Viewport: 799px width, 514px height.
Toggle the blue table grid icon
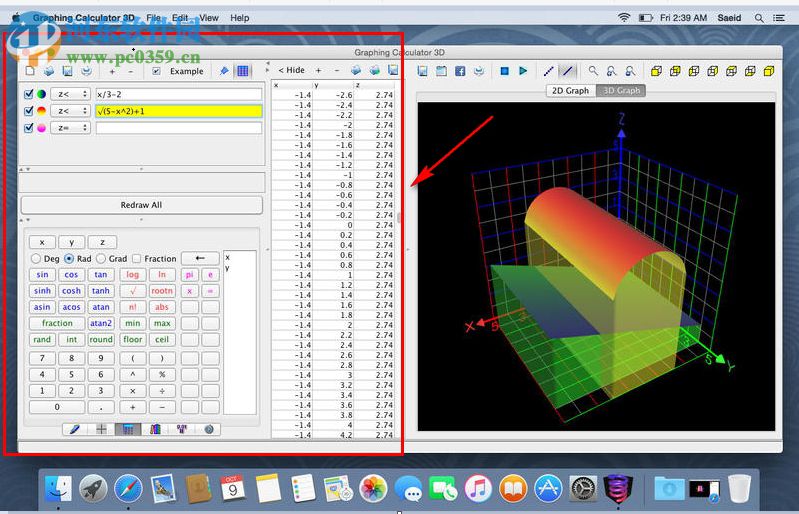(x=243, y=71)
